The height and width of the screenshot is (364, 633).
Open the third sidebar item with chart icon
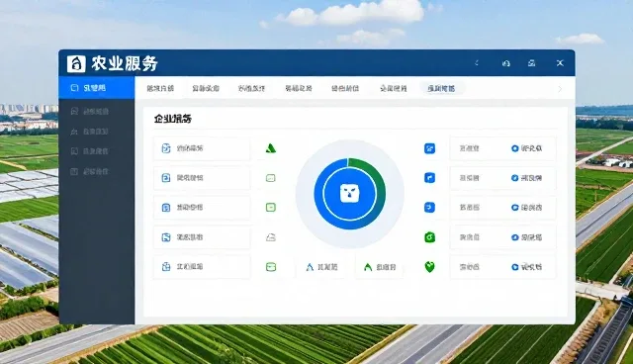(97, 132)
